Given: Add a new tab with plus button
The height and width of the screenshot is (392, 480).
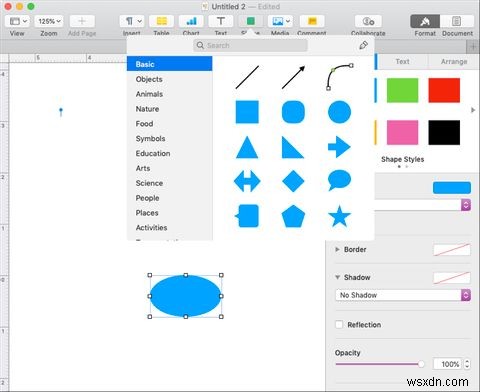Looking at the screenshot, I should coord(473,47).
